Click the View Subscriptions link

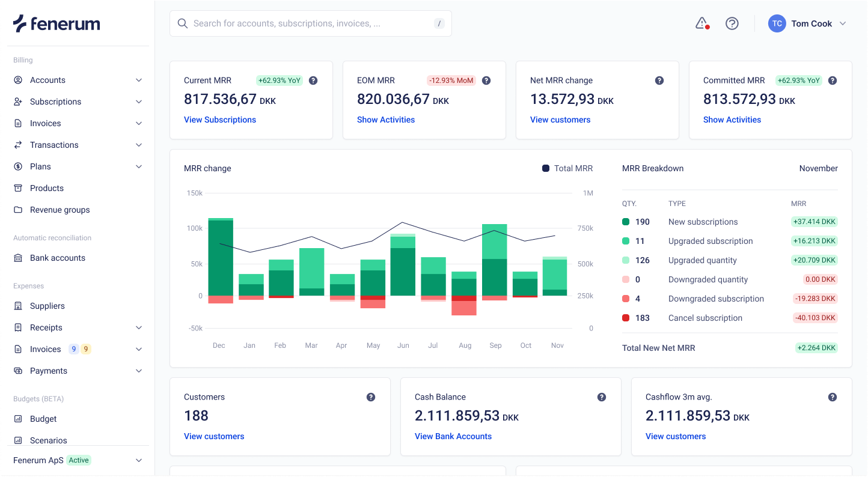point(220,120)
